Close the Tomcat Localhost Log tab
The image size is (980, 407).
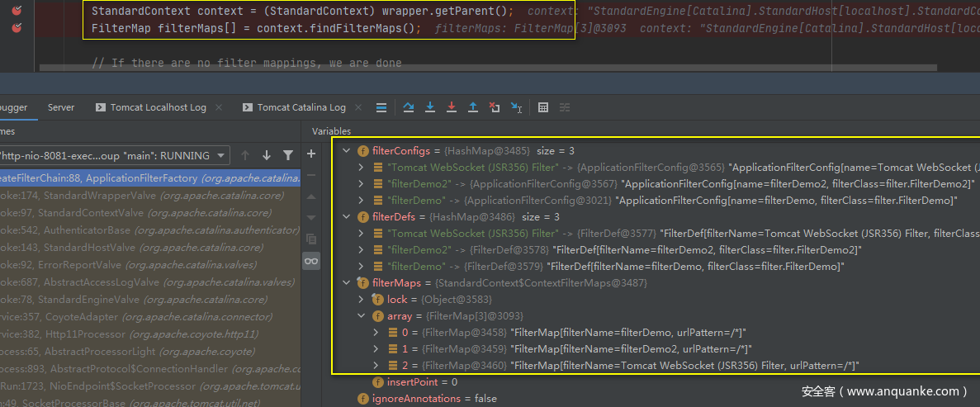[218, 107]
